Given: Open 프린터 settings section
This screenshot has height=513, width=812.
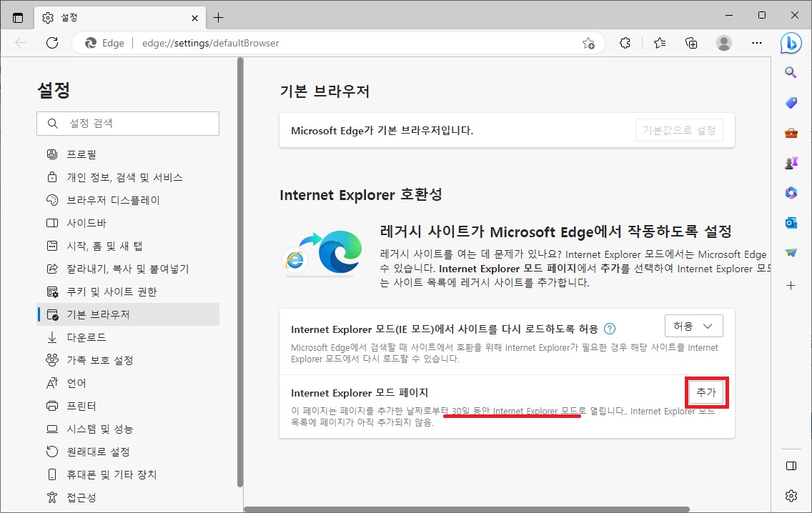Looking at the screenshot, I should point(128,406).
